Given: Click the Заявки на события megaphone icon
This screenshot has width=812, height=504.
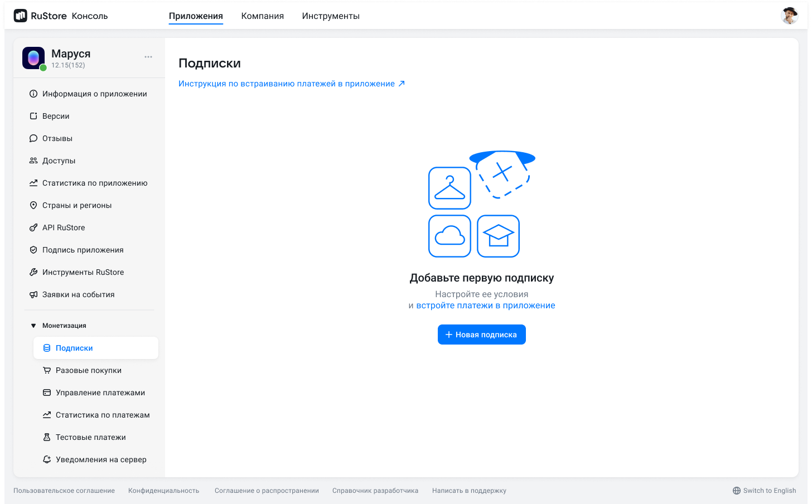Looking at the screenshot, I should (x=33, y=294).
